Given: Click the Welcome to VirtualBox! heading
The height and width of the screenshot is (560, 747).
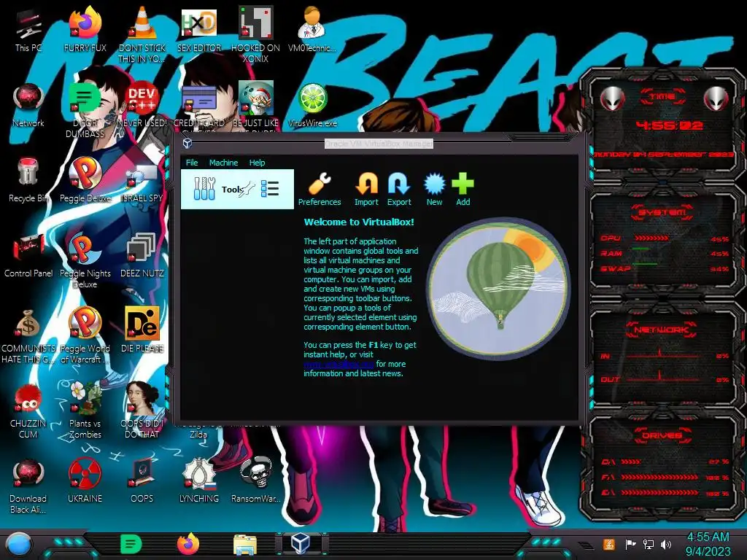Looking at the screenshot, I should (x=359, y=222).
